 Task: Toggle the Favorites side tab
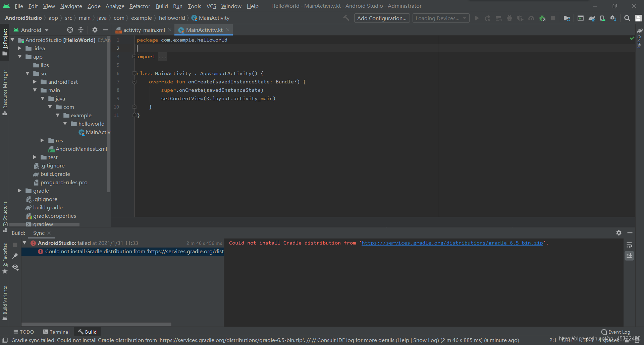click(5, 258)
